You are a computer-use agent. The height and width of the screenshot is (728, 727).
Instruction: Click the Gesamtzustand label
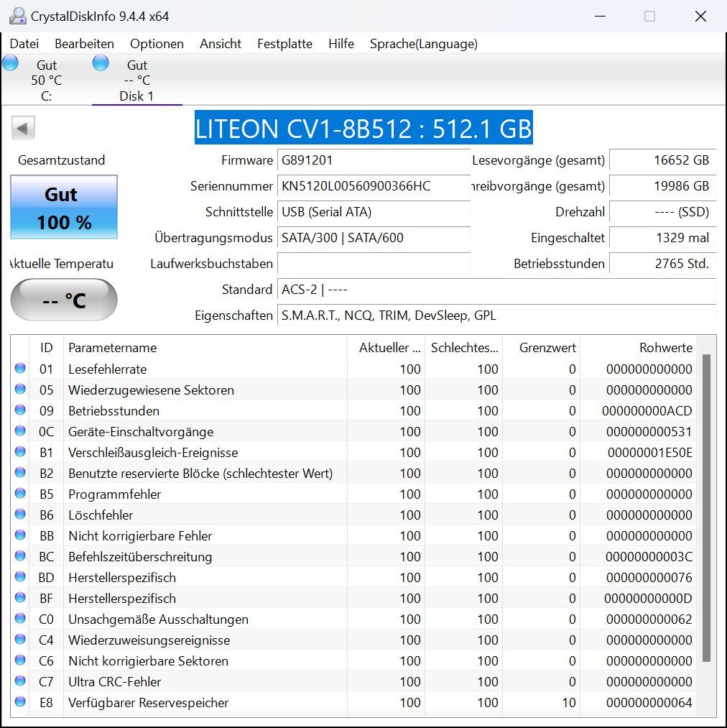point(61,160)
